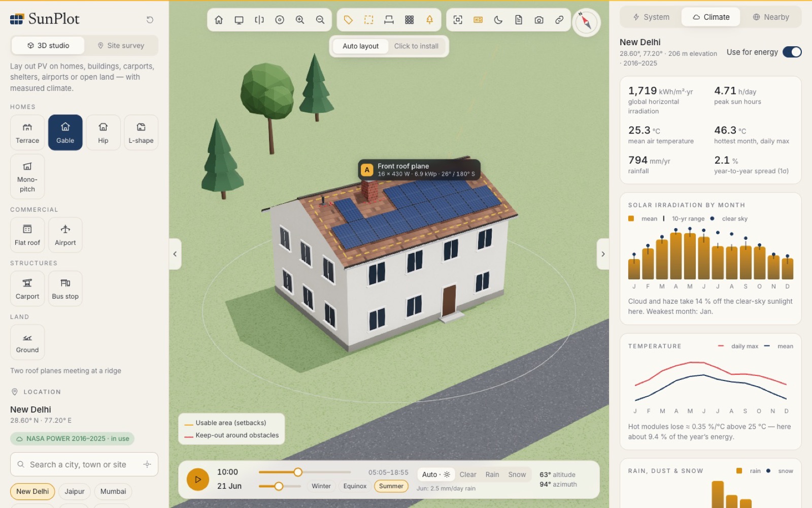Image resolution: width=812 pixels, height=508 pixels.
Task: Toggle the Use for energy switch
Action: [792, 52]
